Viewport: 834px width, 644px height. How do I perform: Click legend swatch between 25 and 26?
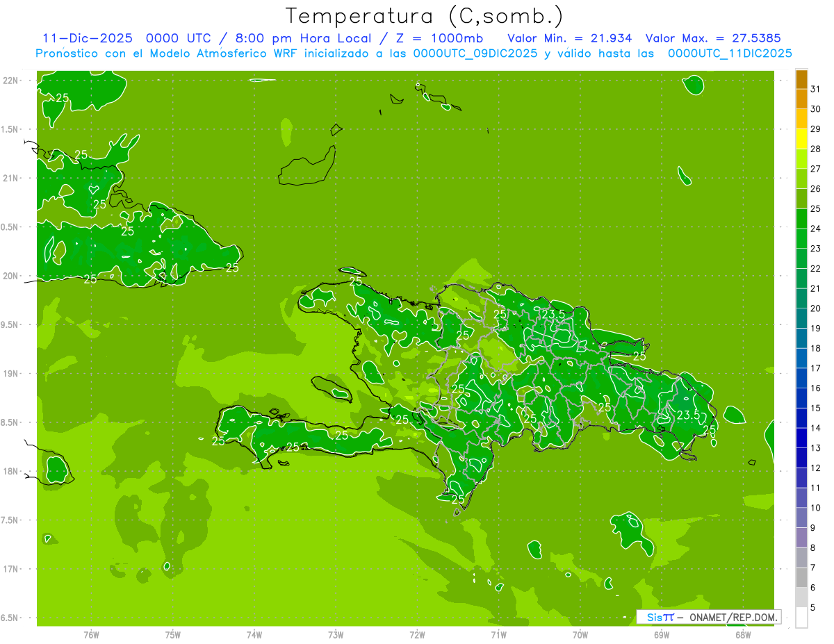coord(801,199)
